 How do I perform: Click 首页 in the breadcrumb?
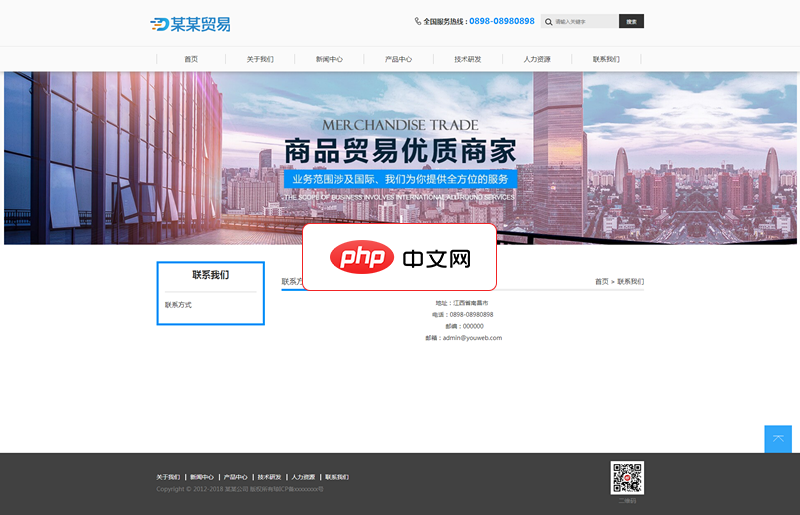click(x=602, y=281)
